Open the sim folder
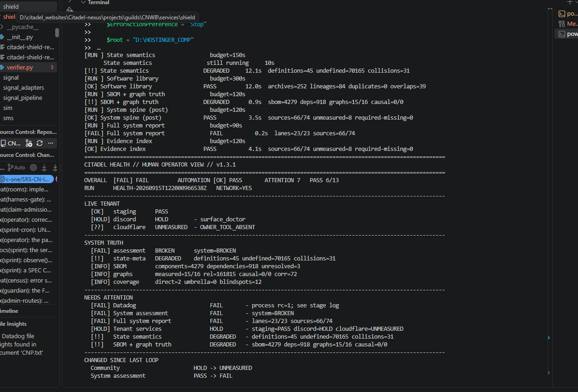 point(8,108)
